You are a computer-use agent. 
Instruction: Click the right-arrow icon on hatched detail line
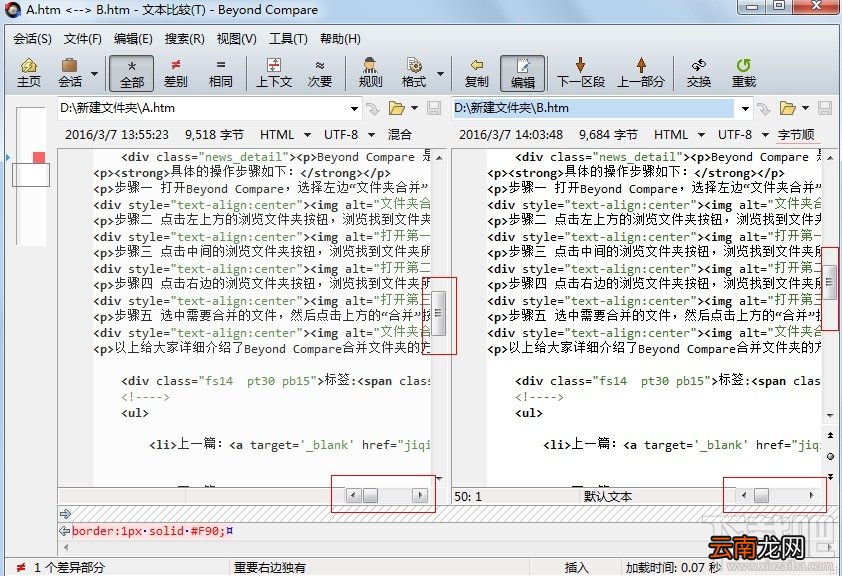[x=65, y=514]
